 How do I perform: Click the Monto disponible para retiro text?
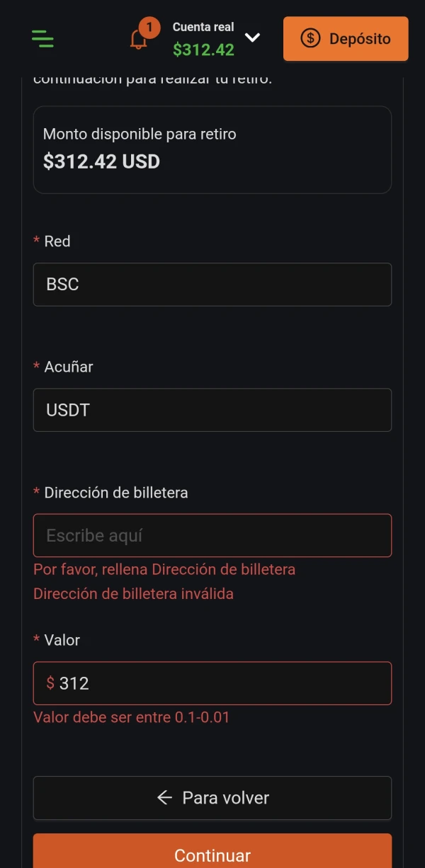click(140, 134)
